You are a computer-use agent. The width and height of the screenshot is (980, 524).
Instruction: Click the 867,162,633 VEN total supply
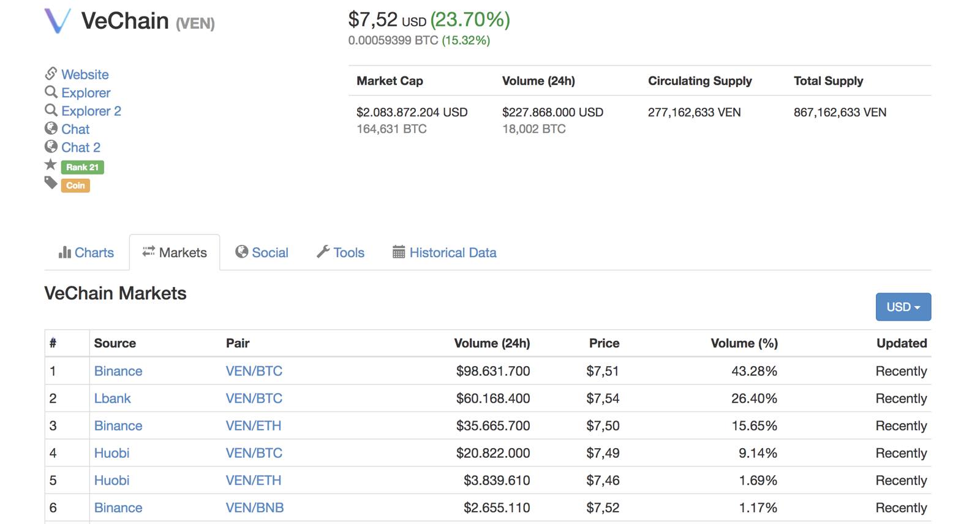[x=840, y=112]
